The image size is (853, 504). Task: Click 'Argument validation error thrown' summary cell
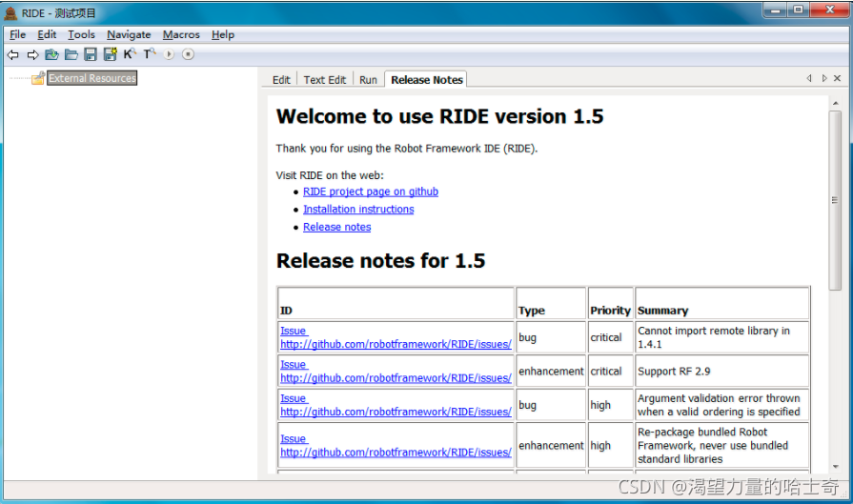[x=721, y=405]
